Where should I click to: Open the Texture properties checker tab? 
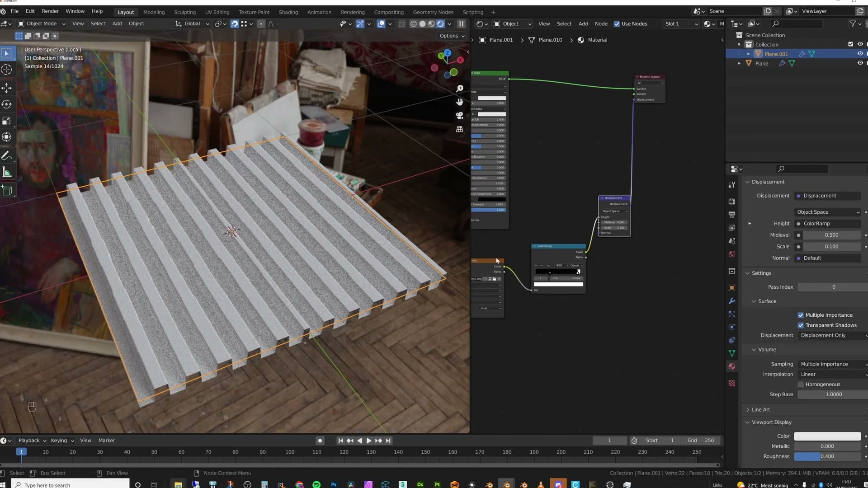click(732, 383)
